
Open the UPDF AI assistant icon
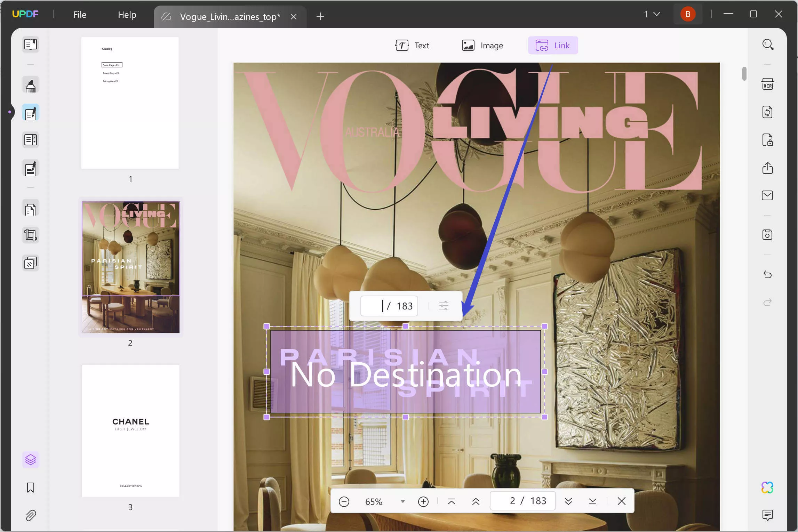[x=767, y=487]
